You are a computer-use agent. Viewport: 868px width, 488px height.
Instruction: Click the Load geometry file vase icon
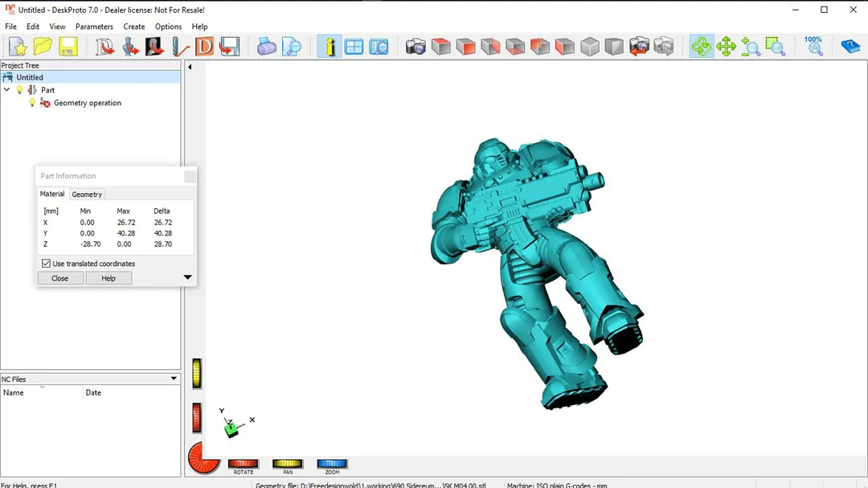coord(130,47)
